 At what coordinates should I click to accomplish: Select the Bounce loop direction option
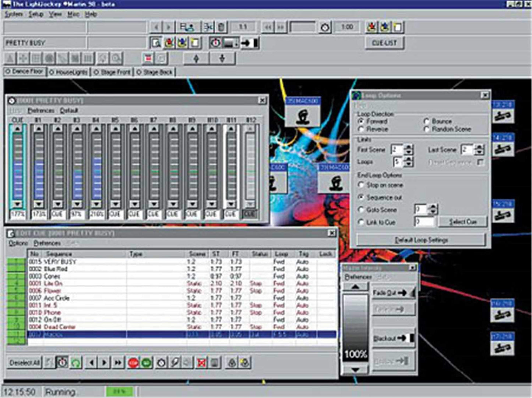[427, 121]
